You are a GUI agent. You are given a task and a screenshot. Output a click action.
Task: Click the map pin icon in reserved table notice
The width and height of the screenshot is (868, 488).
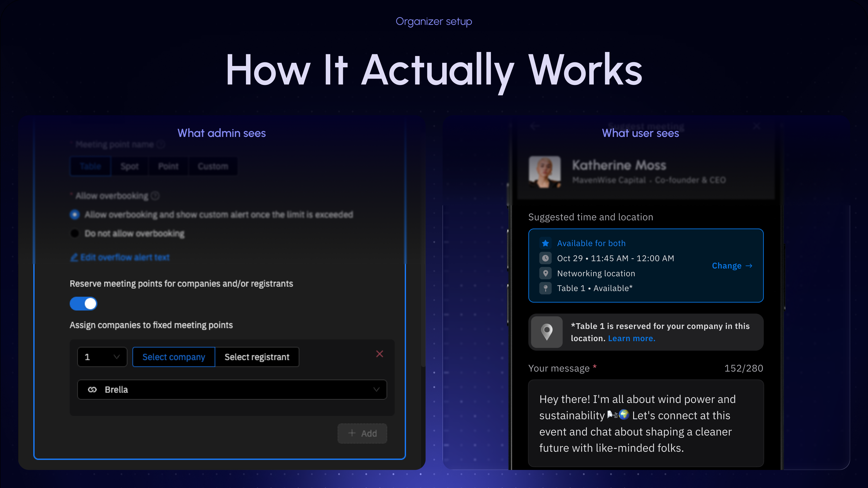click(x=547, y=332)
